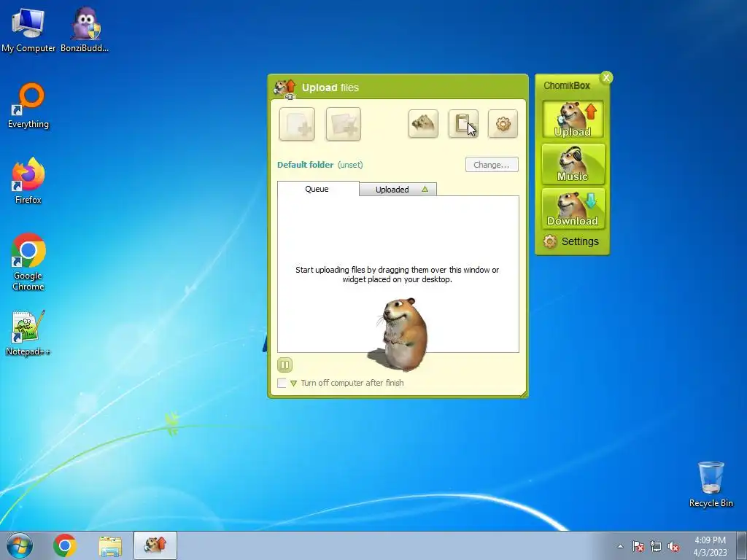
Task: Open the Windows Start menu
Action: [x=20, y=545]
